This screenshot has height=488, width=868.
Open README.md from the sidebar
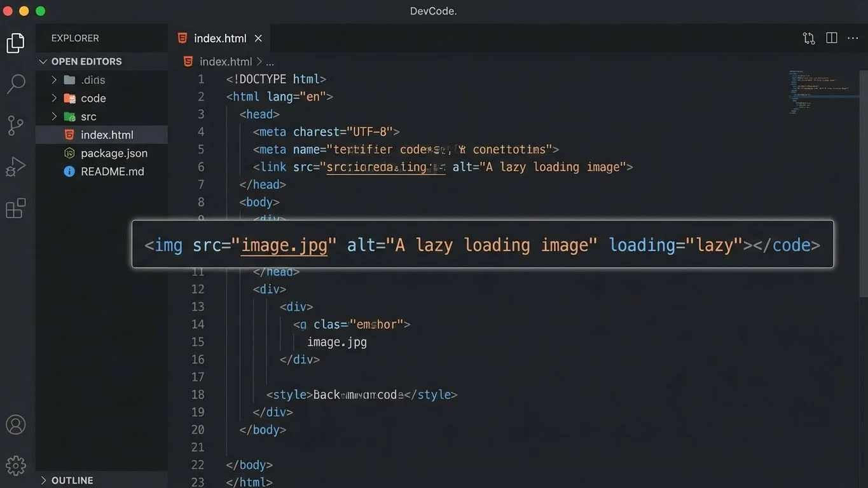click(x=113, y=171)
